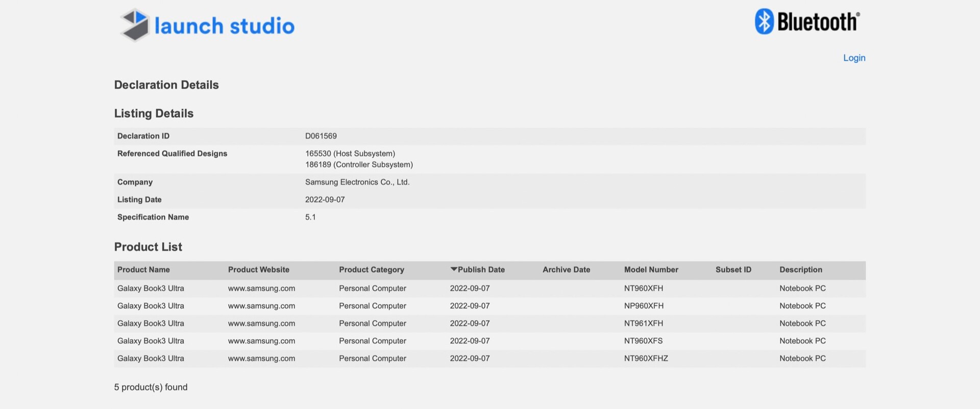Sort table by Product Name column

[x=143, y=270]
